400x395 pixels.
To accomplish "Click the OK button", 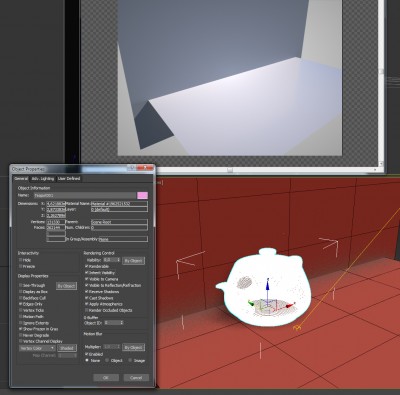I will tap(106, 378).
